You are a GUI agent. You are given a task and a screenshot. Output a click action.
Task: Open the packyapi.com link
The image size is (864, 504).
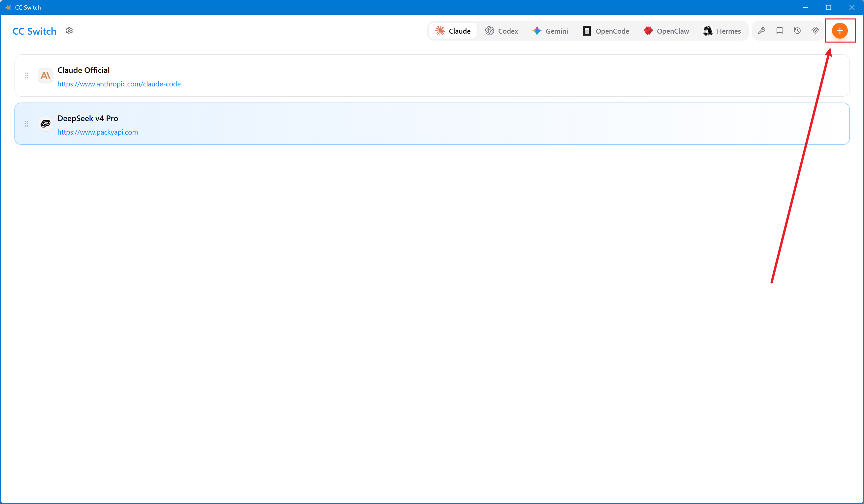pyautogui.click(x=98, y=132)
